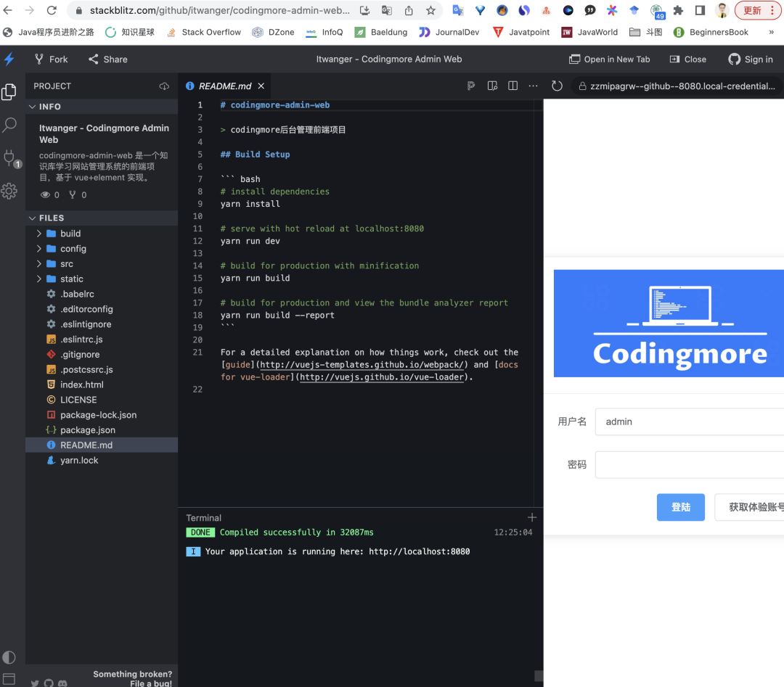Click the split editor icon
The image size is (784, 687).
513,86
